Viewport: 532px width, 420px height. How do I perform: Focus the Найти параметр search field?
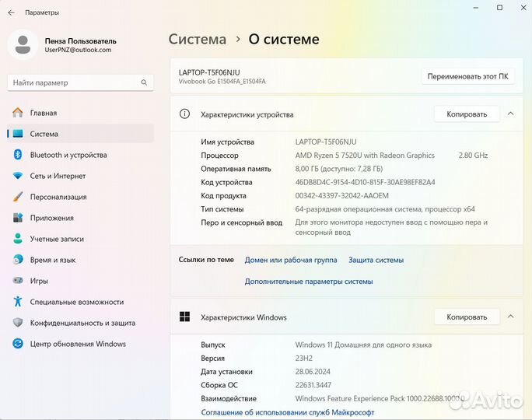click(x=74, y=82)
